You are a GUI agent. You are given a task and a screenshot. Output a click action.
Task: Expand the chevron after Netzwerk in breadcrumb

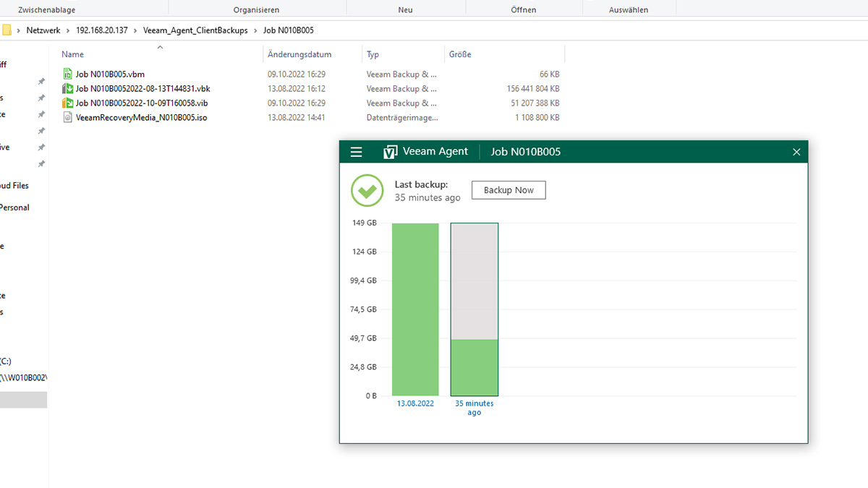pyautogui.click(x=69, y=30)
